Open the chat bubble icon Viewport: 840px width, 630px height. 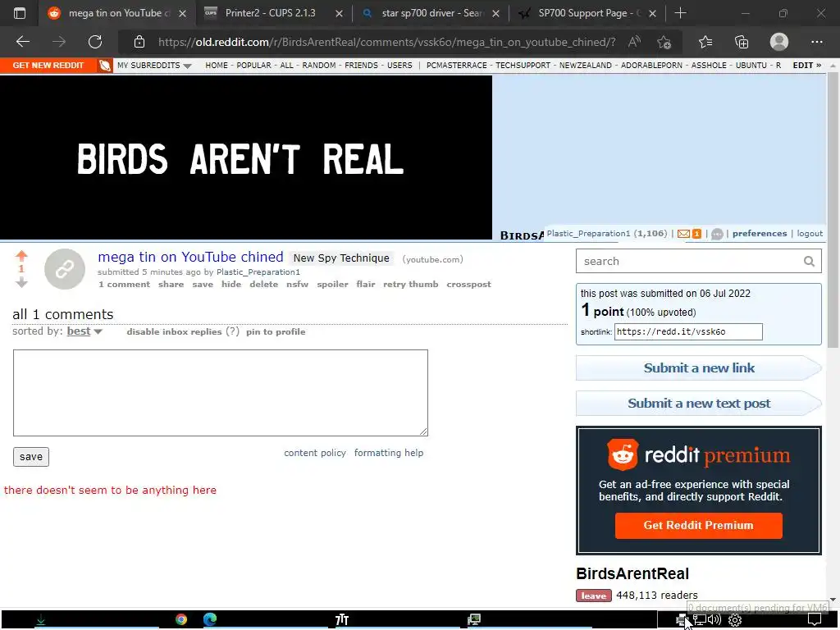[x=717, y=234]
